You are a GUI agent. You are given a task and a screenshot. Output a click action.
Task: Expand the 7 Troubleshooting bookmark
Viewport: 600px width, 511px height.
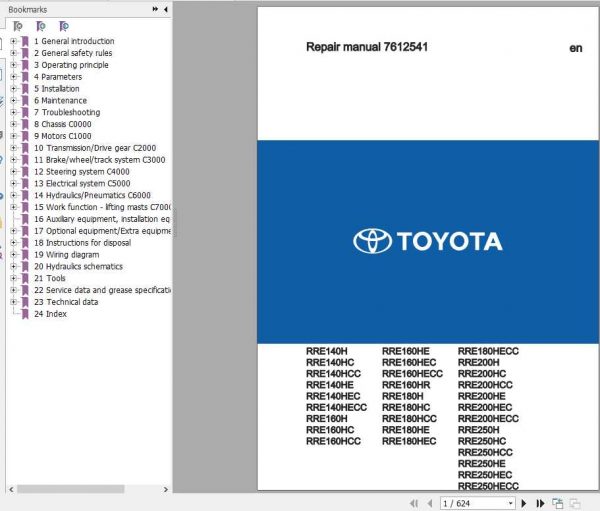tap(13, 112)
